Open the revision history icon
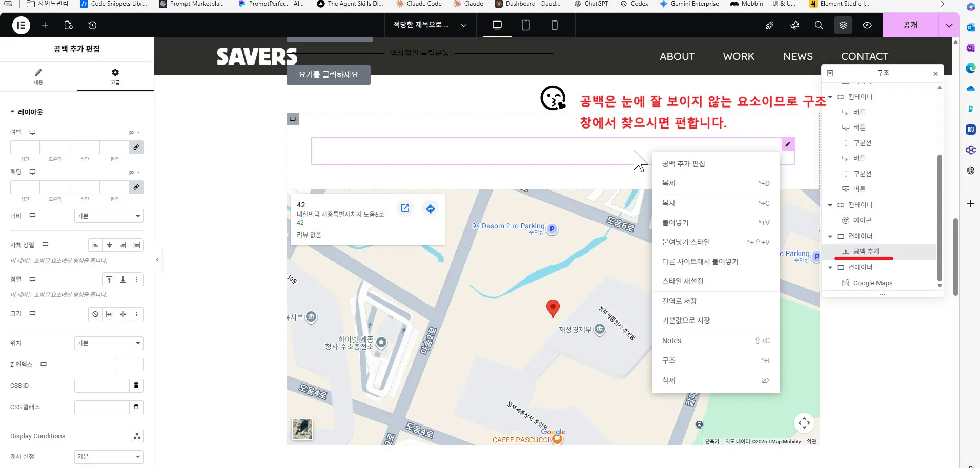This screenshot has height=468, width=980. click(x=92, y=25)
